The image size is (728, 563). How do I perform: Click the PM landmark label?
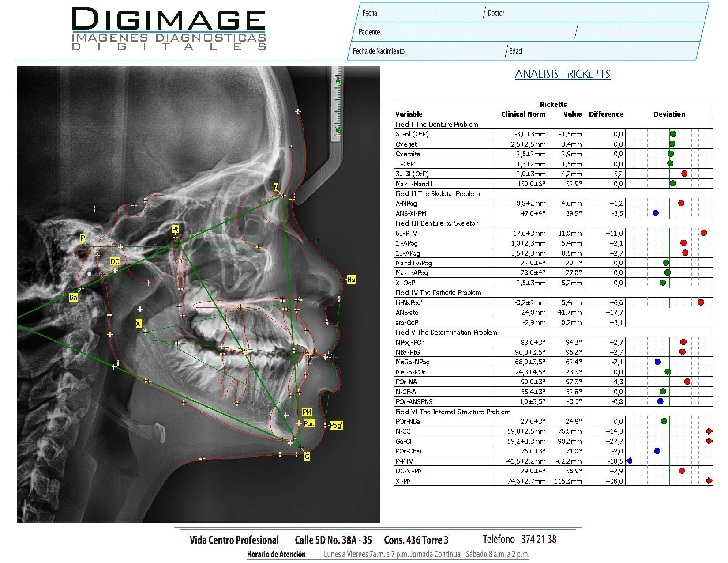coord(307,412)
